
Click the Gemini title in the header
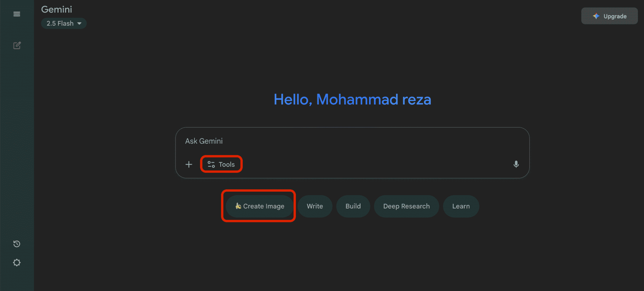click(x=57, y=10)
